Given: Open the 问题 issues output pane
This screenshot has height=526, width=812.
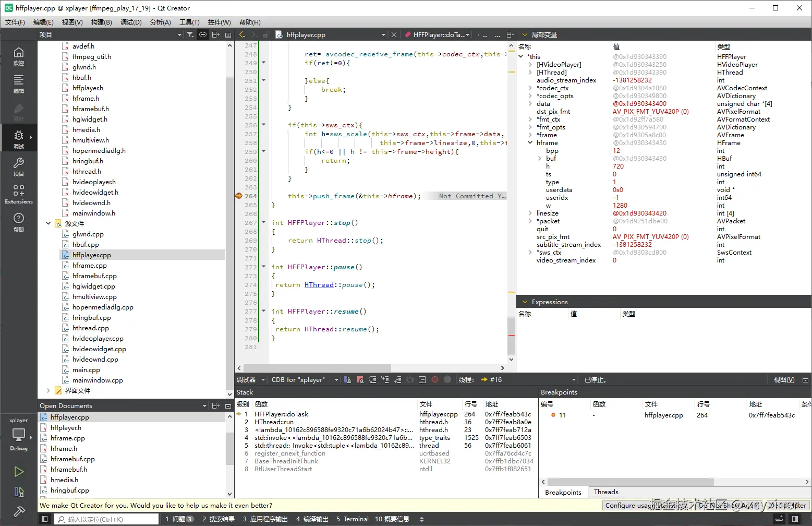Looking at the screenshot, I should click(179, 519).
